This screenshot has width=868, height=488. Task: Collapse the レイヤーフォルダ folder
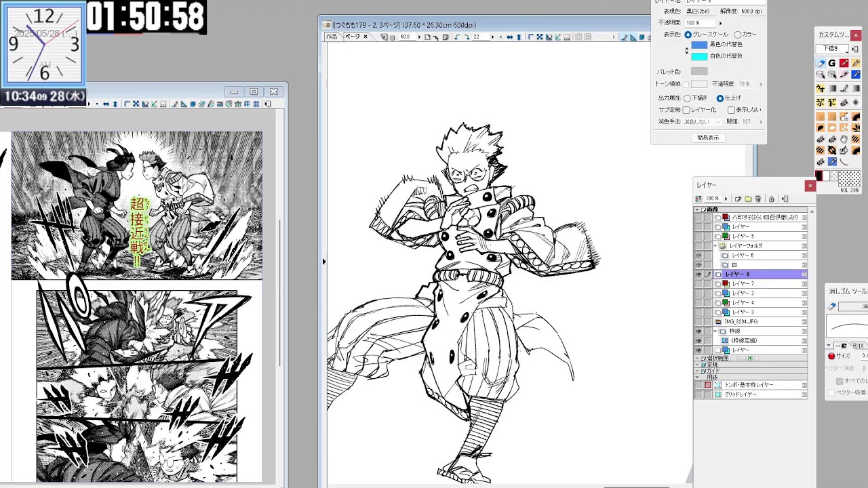[715, 246]
